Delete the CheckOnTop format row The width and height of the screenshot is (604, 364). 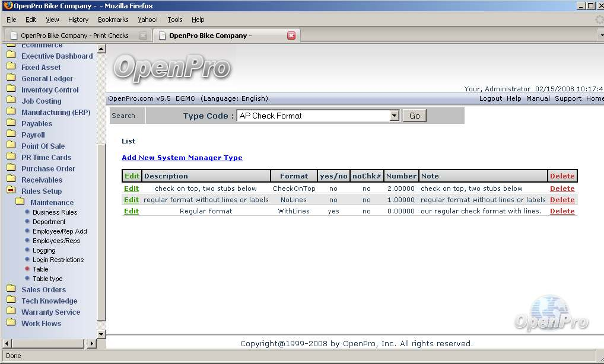(x=562, y=189)
